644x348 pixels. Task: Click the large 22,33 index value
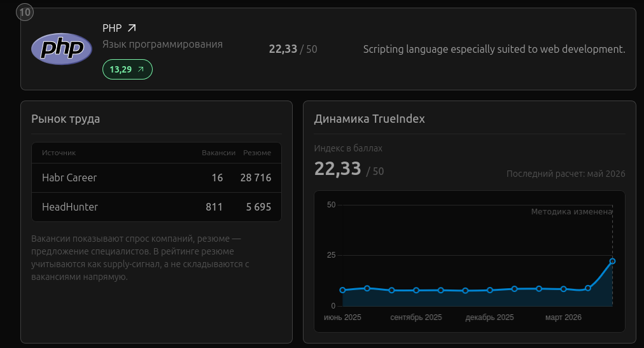tap(338, 169)
